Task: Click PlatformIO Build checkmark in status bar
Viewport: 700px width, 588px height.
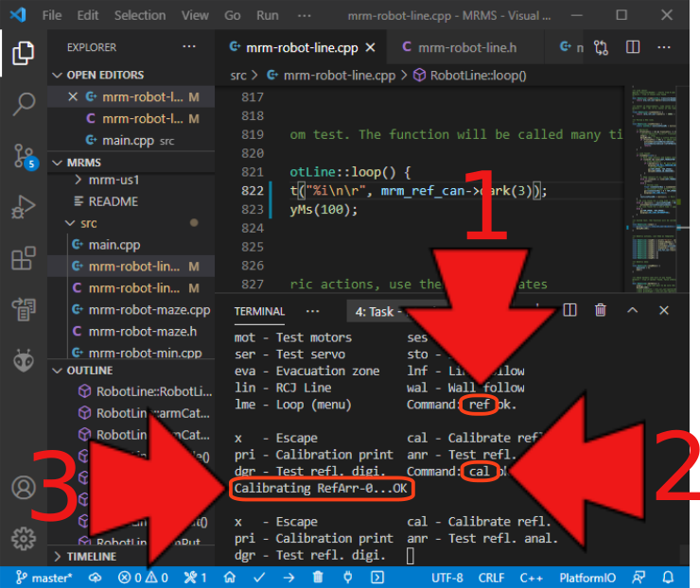Action: (259, 577)
